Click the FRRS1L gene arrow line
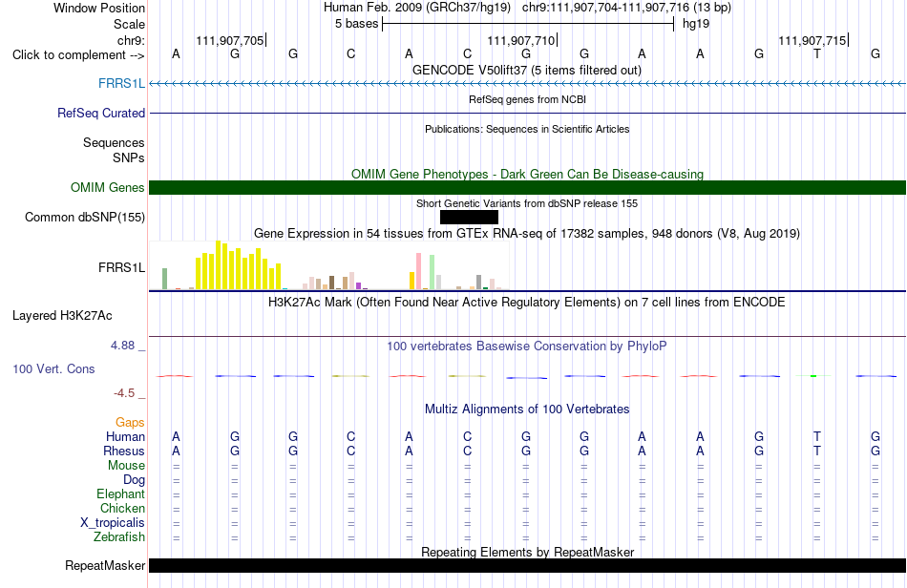This screenshot has width=907, height=588. coord(527,84)
